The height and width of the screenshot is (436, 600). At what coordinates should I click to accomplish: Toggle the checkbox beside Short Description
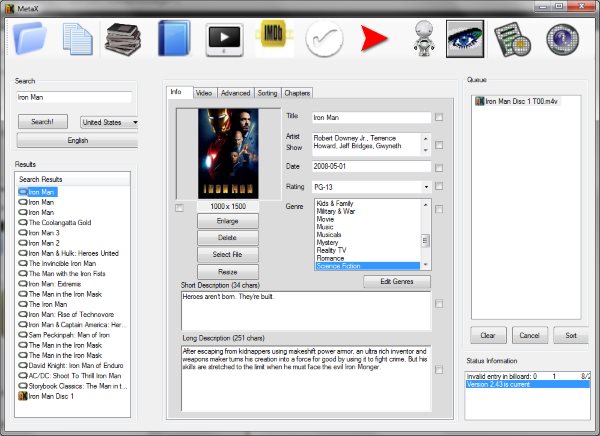[x=439, y=304]
